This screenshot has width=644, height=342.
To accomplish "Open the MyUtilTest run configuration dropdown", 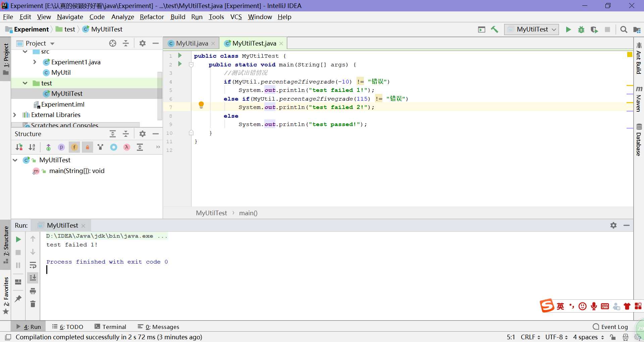I will coord(532,30).
